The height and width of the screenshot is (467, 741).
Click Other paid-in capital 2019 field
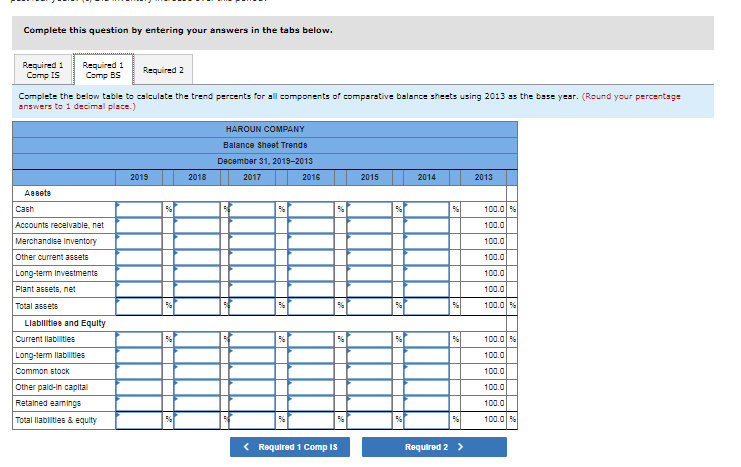pyautogui.click(x=139, y=388)
